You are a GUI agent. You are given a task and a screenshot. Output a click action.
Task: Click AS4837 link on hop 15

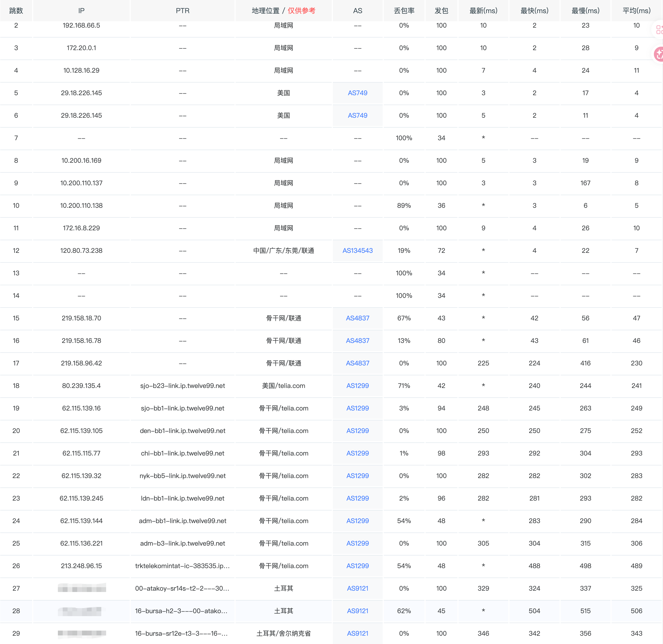click(x=357, y=318)
